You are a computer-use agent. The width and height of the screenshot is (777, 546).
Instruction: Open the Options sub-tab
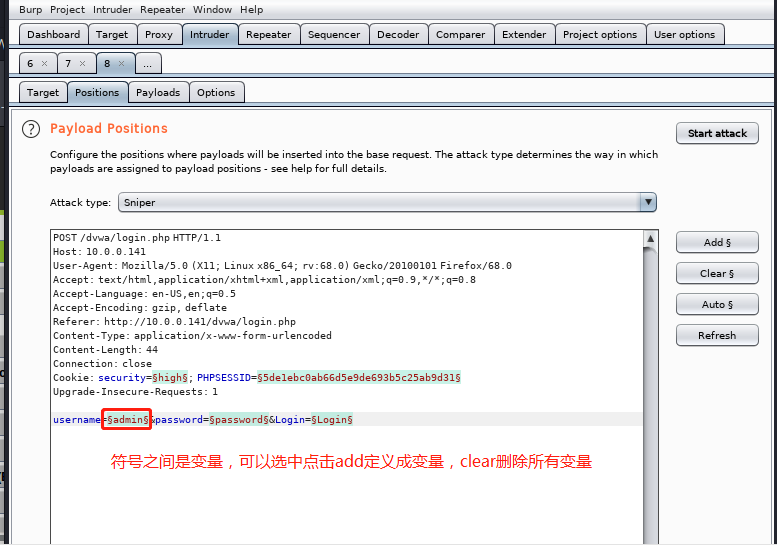216,92
